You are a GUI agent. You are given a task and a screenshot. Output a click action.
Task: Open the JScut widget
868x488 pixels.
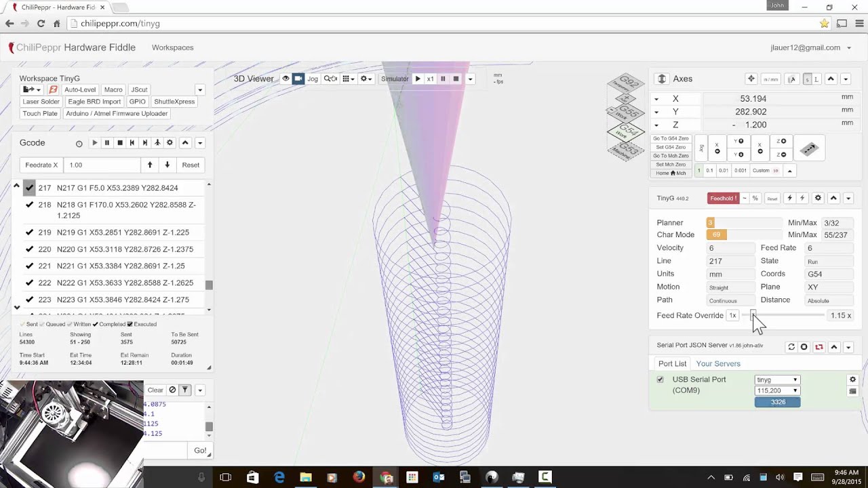[139, 89]
